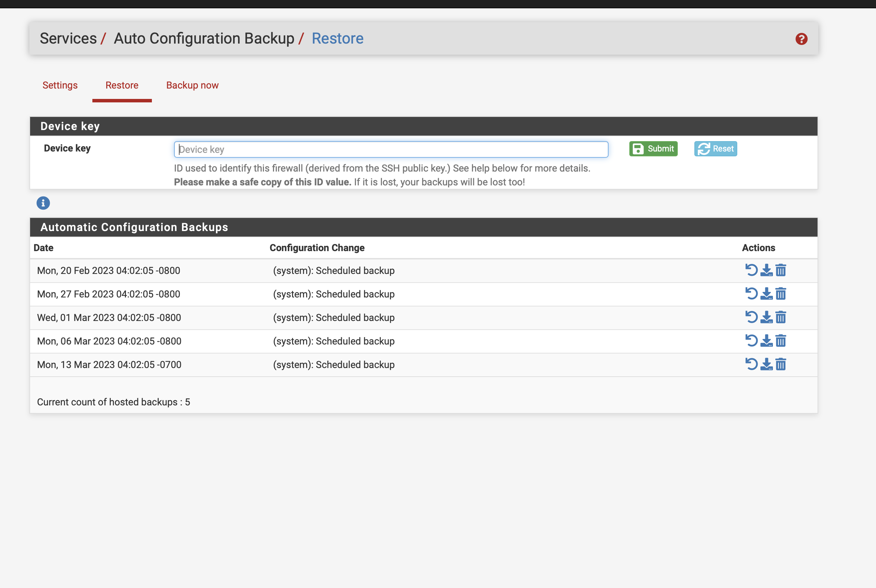The width and height of the screenshot is (876, 588).
Task: Restore the 20 Feb 2023 backup
Action: [x=751, y=270]
